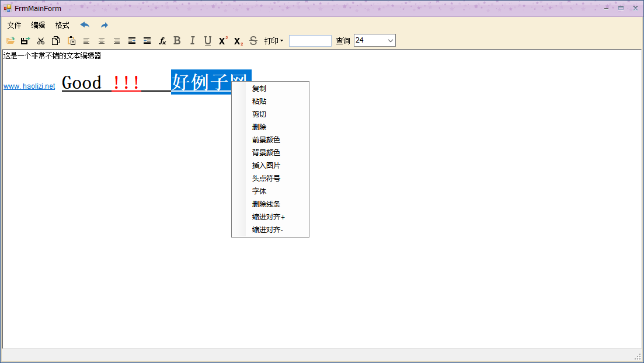Click the FrmMainForm title bar icon
The width and height of the screenshot is (644, 363).
(8, 8)
